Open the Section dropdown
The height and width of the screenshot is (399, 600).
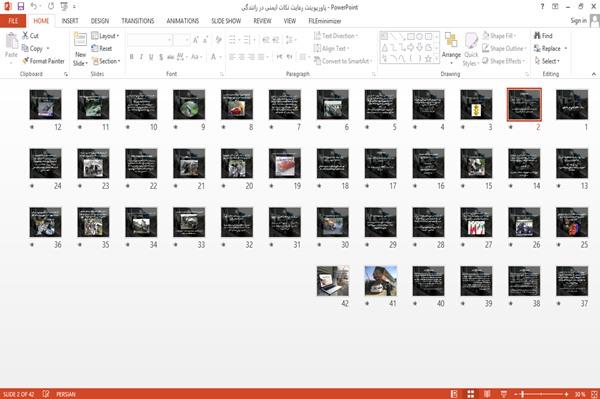(x=106, y=61)
